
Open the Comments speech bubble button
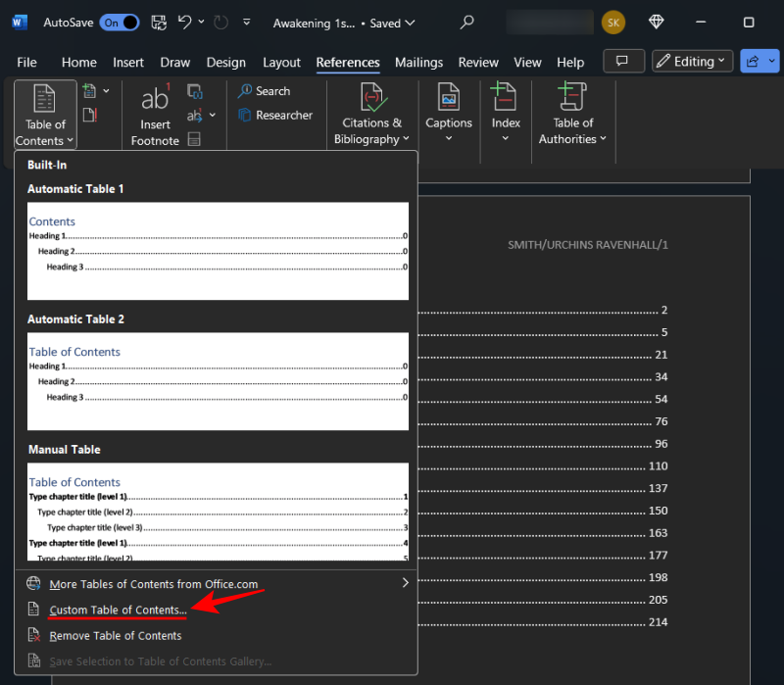[622, 62]
